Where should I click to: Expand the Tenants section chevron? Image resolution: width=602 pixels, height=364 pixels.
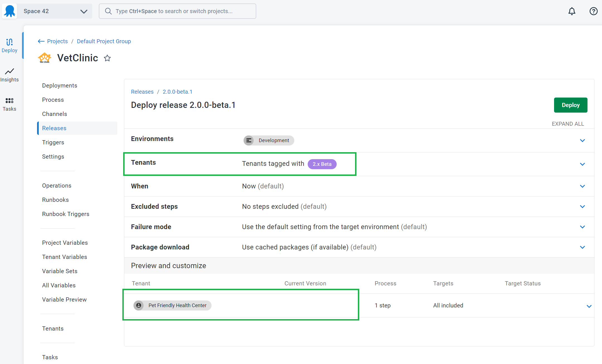tap(582, 164)
